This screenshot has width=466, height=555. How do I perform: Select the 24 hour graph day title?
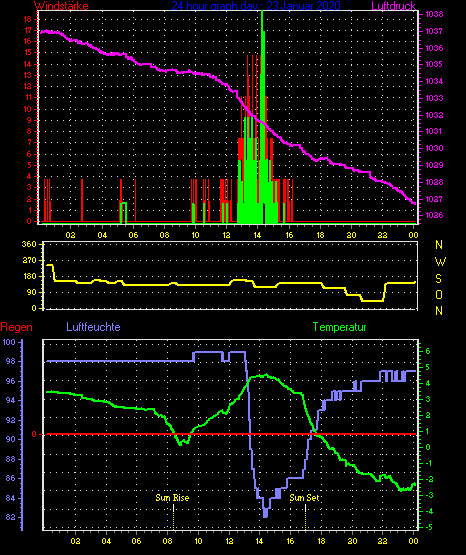256,5
